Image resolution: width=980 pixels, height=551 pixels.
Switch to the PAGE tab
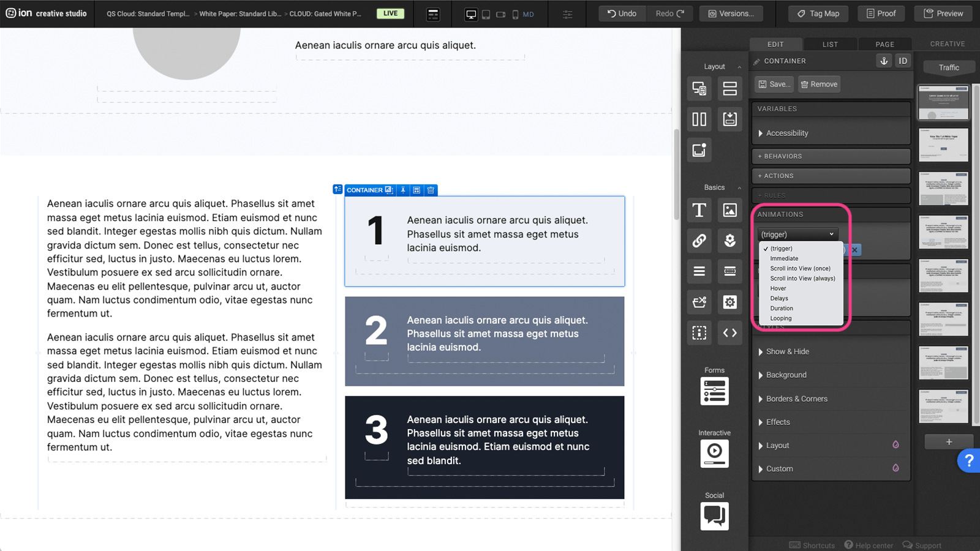[x=884, y=44]
